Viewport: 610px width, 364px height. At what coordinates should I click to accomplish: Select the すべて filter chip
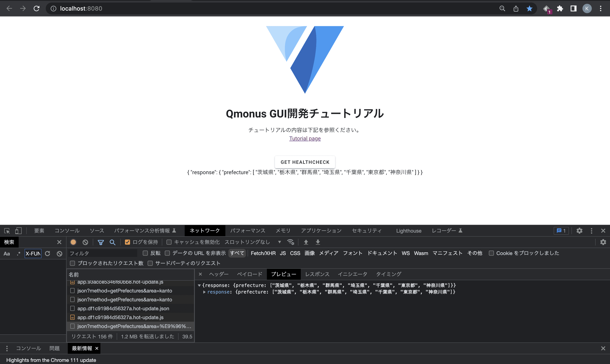coord(237,253)
